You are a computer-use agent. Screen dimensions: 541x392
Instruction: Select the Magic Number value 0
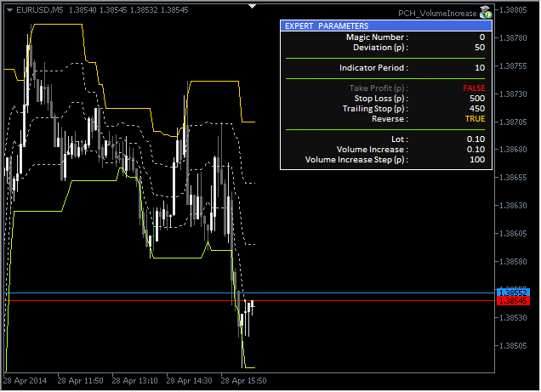tap(482, 37)
